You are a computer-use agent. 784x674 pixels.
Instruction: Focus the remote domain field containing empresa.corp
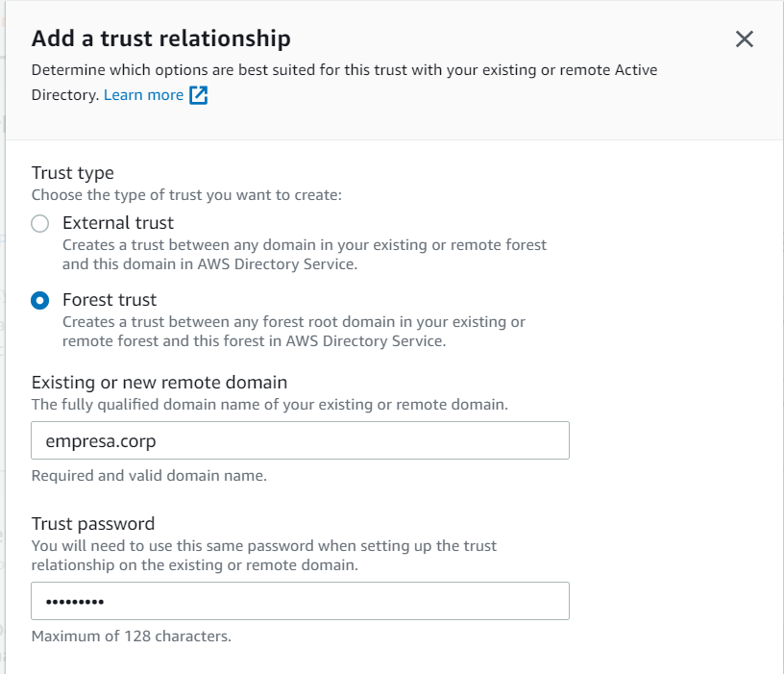[x=300, y=440]
